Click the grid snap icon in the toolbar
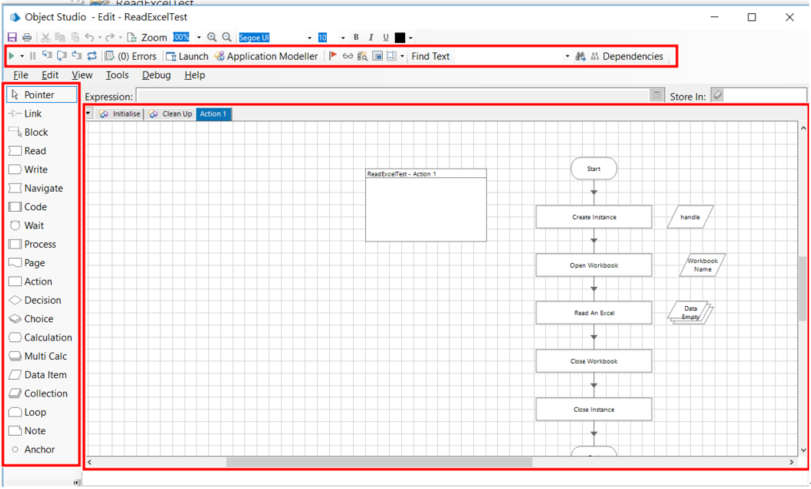 tap(392, 56)
